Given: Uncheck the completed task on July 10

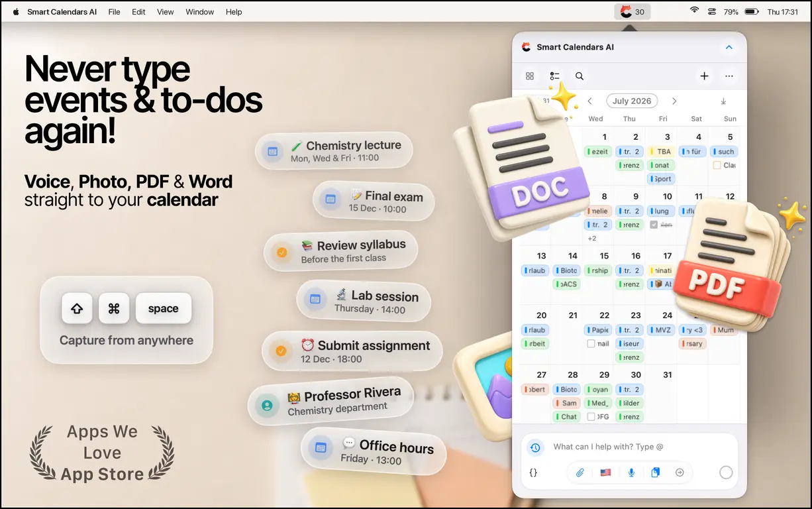Looking at the screenshot, I should pos(654,225).
